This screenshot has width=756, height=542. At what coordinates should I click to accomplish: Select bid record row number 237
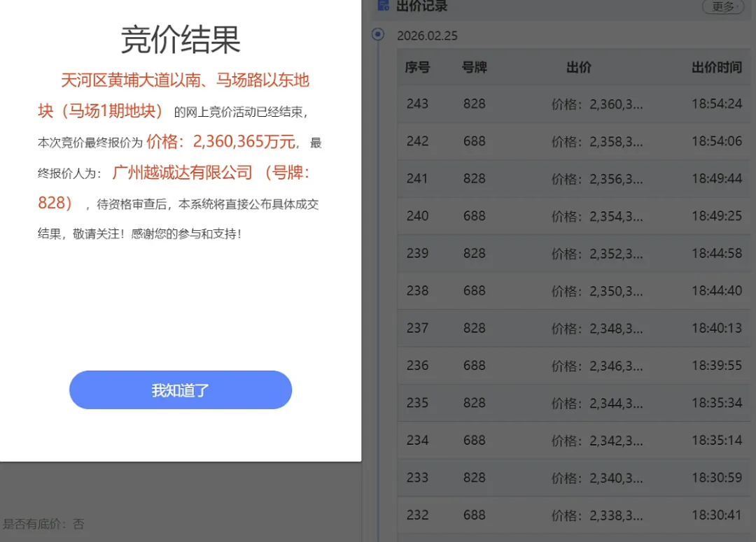tap(574, 328)
